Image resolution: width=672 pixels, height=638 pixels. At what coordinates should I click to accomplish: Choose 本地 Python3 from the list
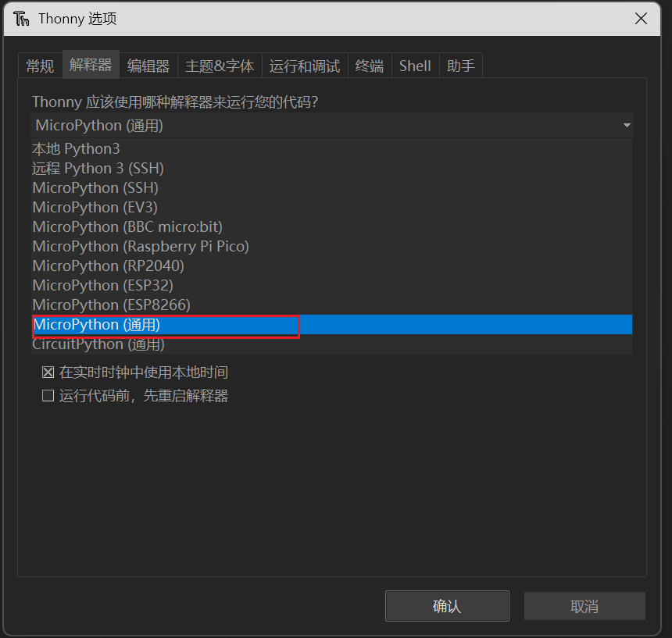[332, 149]
